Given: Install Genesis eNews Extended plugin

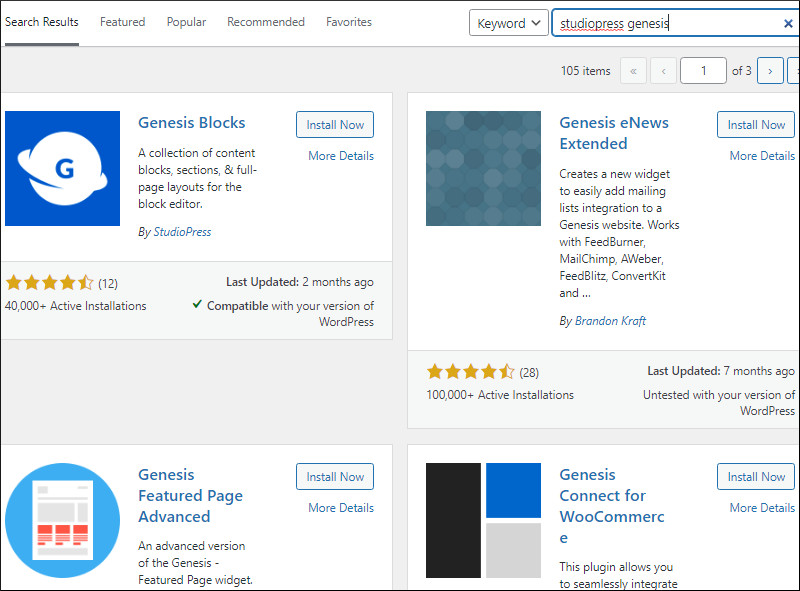Looking at the screenshot, I should coord(756,125).
